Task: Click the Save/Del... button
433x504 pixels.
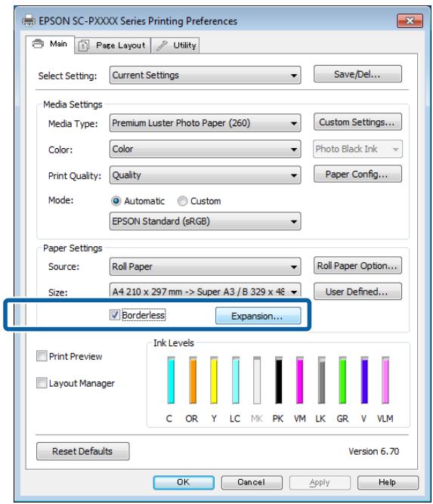Action: click(x=357, y=74)
